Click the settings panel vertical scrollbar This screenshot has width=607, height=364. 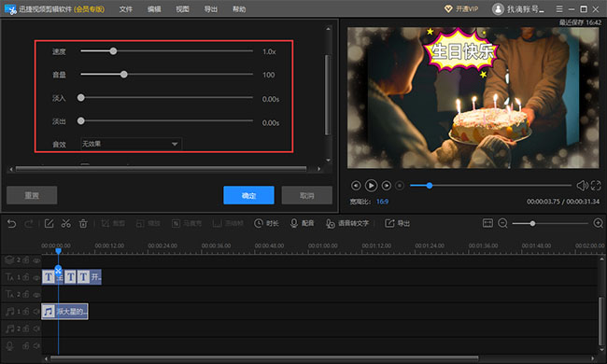[328, 95]
